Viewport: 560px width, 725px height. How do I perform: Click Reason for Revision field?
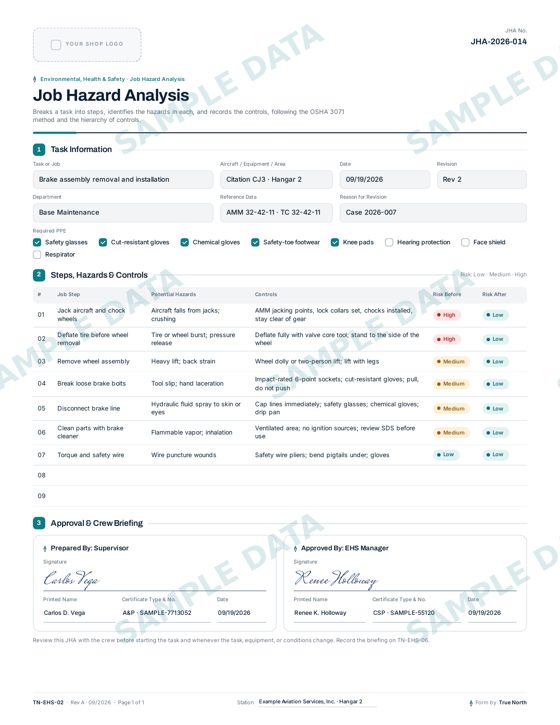pos(433,212)
